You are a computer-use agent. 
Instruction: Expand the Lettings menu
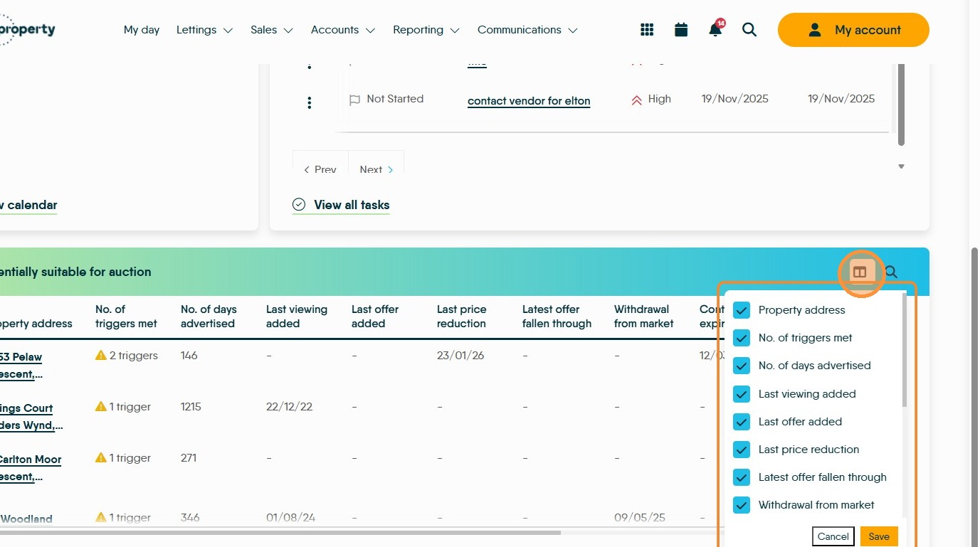(204, 30)
